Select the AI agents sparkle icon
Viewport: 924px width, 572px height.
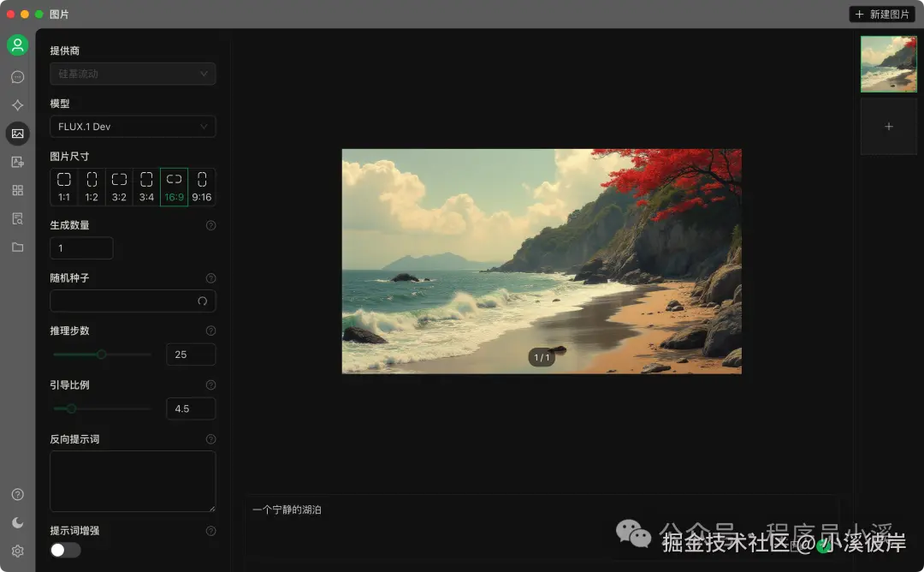17,104
